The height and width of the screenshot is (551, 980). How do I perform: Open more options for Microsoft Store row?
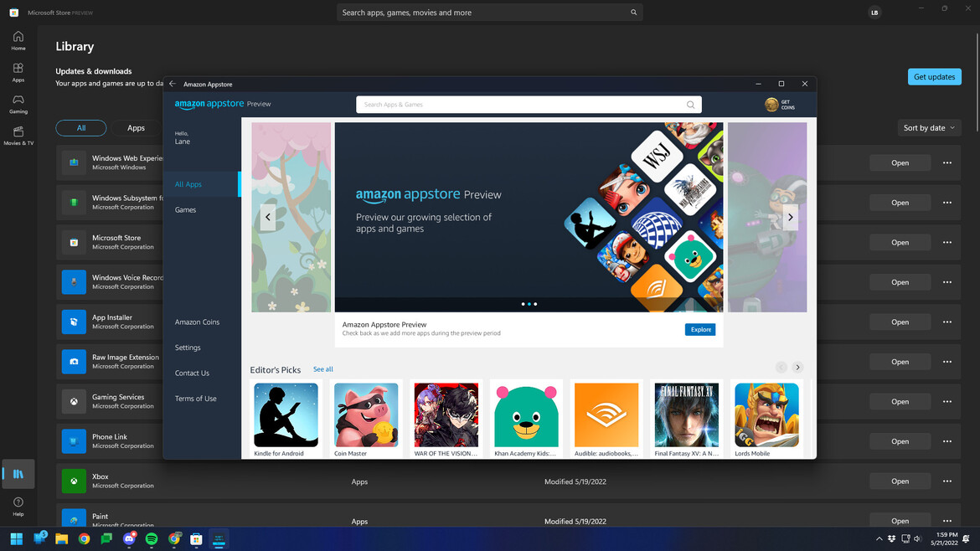pos(946,242)
